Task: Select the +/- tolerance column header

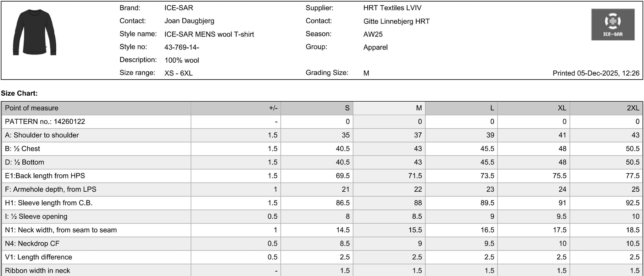Action: (x=236, y=108)
